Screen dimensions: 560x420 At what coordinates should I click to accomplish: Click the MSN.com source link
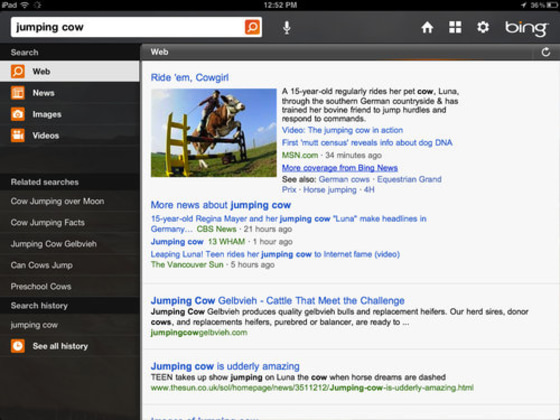pos(300,155)
